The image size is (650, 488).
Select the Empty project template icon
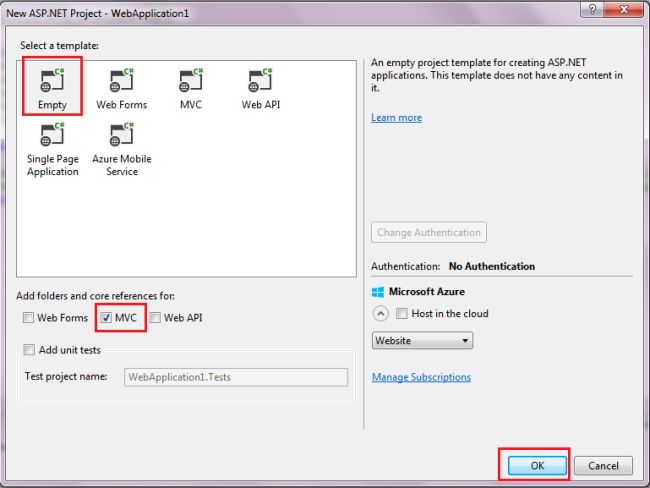point(52,80)
